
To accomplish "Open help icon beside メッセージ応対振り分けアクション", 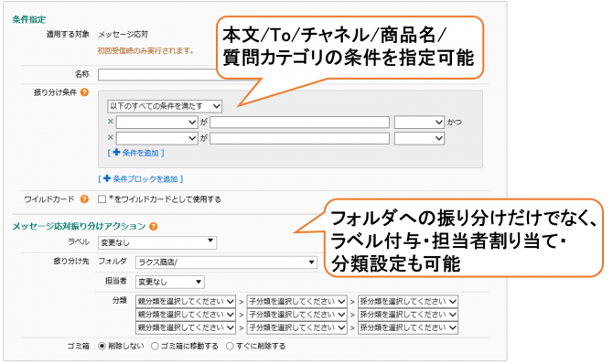I will (x=154, y=227).
